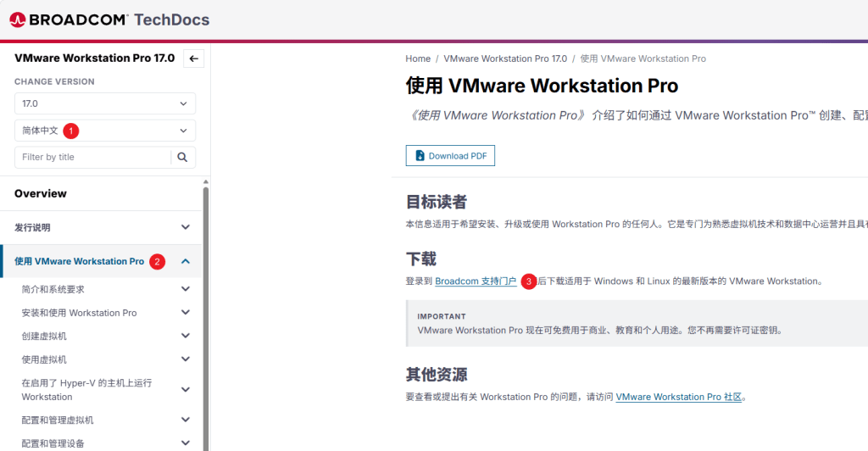Click the PDF document icon on Download button
This screenshot has height=451, width=868.
click(x=420, y=155)
